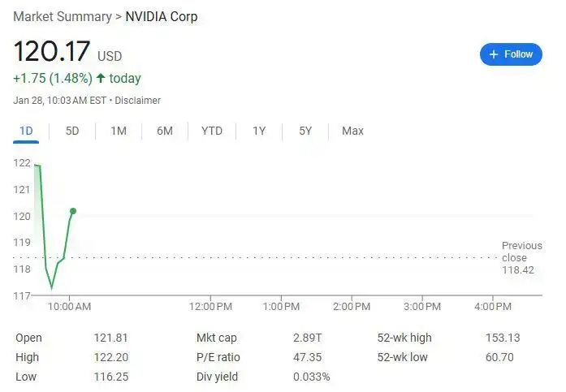
Task: Click the chart's lowest dip point
Action: tap(52, 287)
